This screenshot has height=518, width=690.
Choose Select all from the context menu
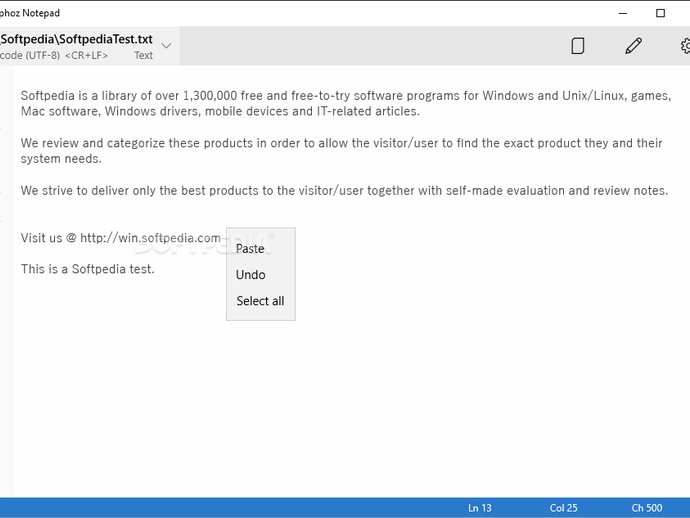point(261,301)
